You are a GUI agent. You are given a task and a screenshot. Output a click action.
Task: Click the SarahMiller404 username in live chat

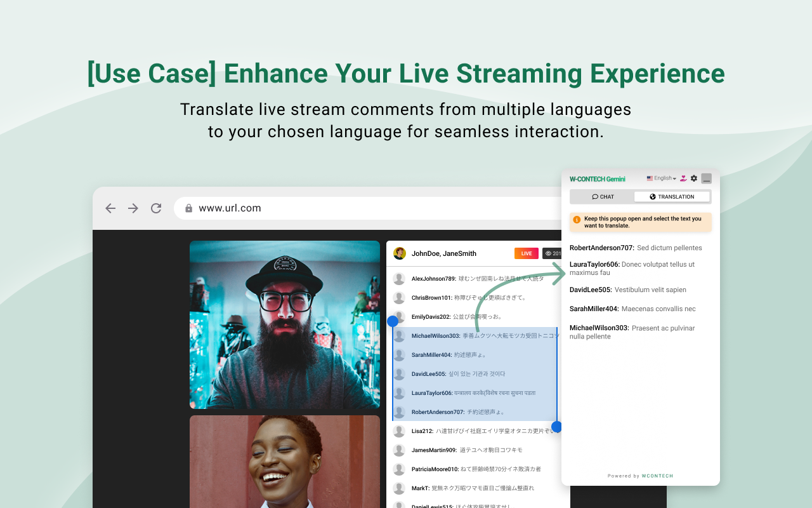click(432, 355)
